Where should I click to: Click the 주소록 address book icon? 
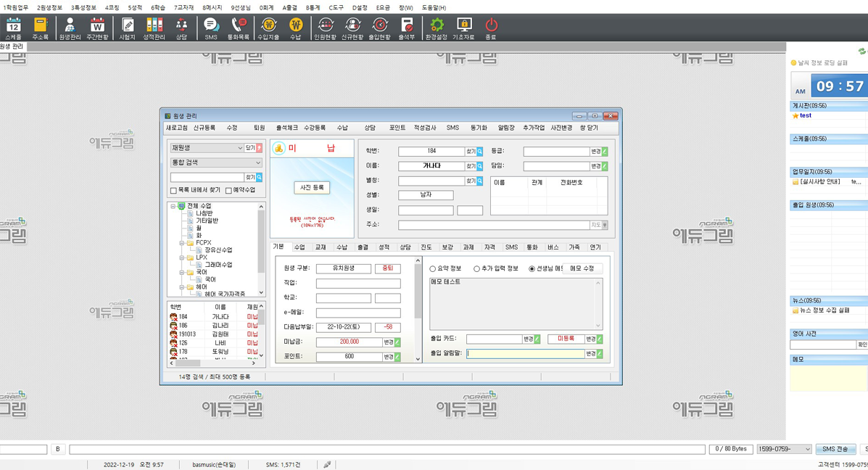click(x=40, y=27)
